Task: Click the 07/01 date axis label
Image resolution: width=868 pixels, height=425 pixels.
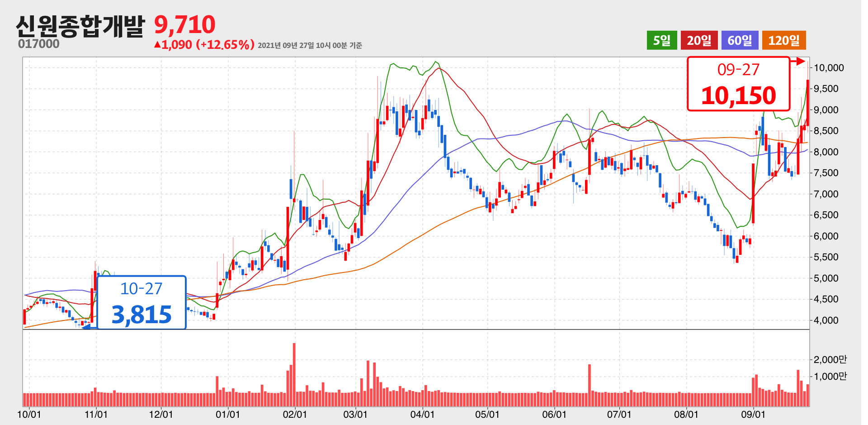Action: [619, 415]
